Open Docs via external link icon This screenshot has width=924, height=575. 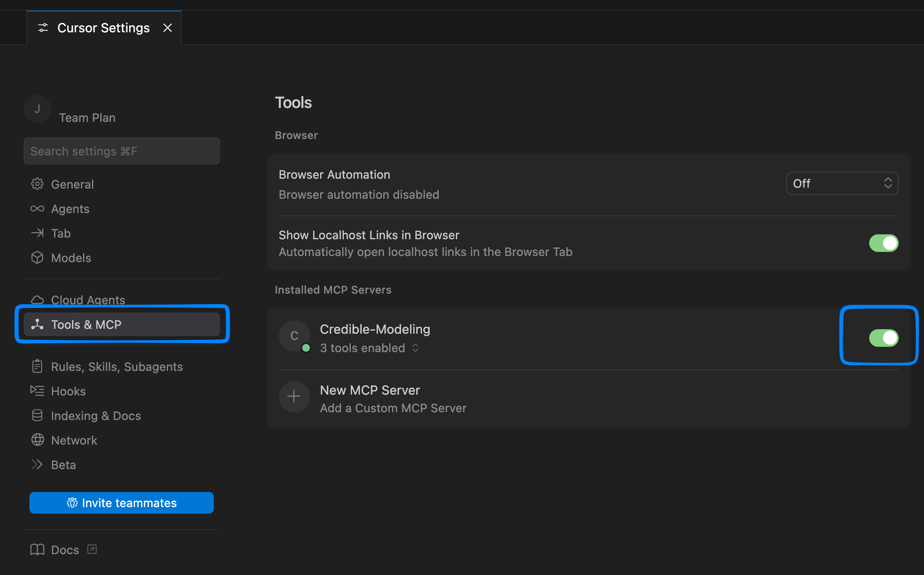92,549
